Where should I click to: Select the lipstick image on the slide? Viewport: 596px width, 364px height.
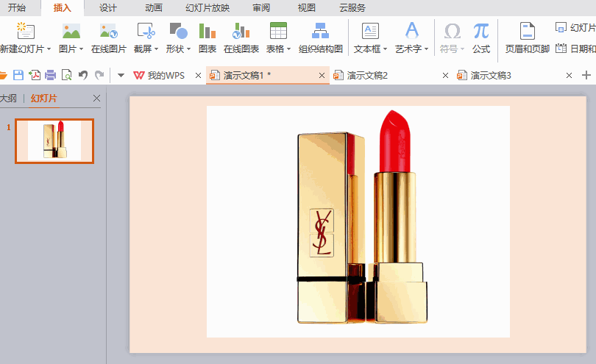coord(358,221)
